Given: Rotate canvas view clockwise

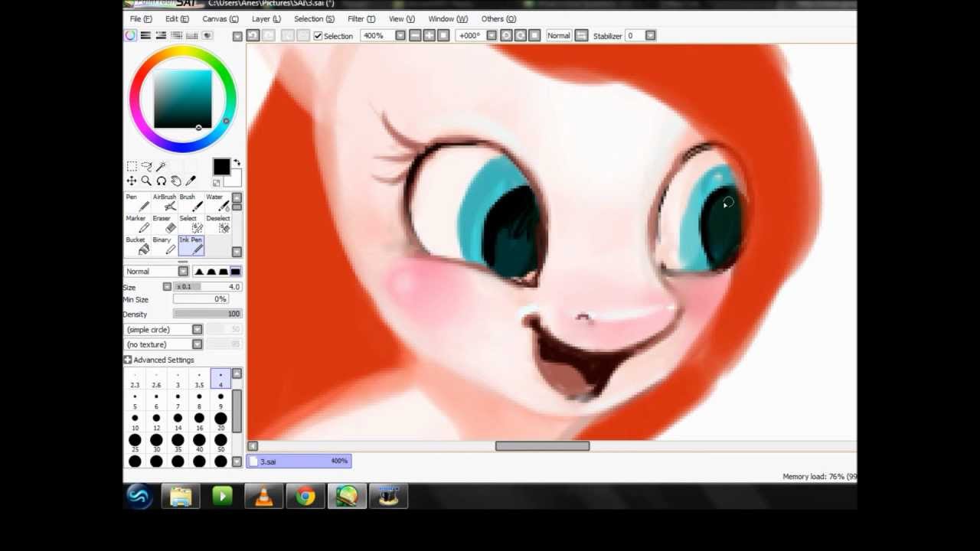Looking at the screenshot, I should click(521, 35).
